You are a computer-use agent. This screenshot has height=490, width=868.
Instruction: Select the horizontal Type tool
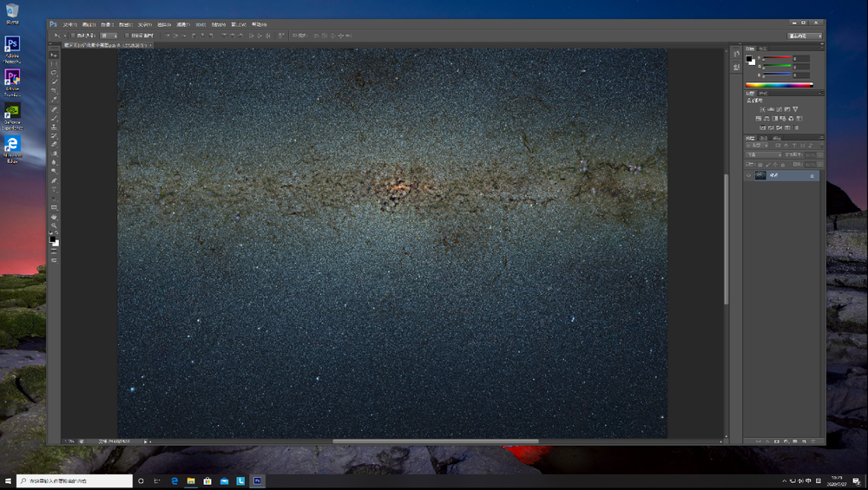pos(54,190)
